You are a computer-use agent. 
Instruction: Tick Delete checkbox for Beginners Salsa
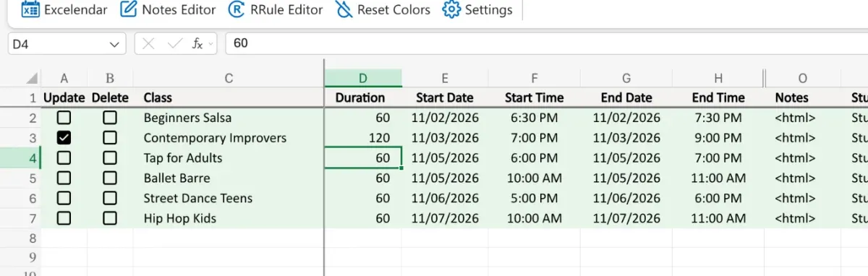pos(109,118)
